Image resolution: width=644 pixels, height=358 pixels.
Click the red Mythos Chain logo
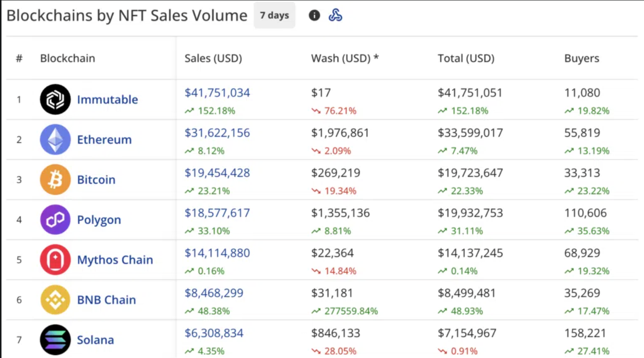pyautogui.click(x=55, y=260)
